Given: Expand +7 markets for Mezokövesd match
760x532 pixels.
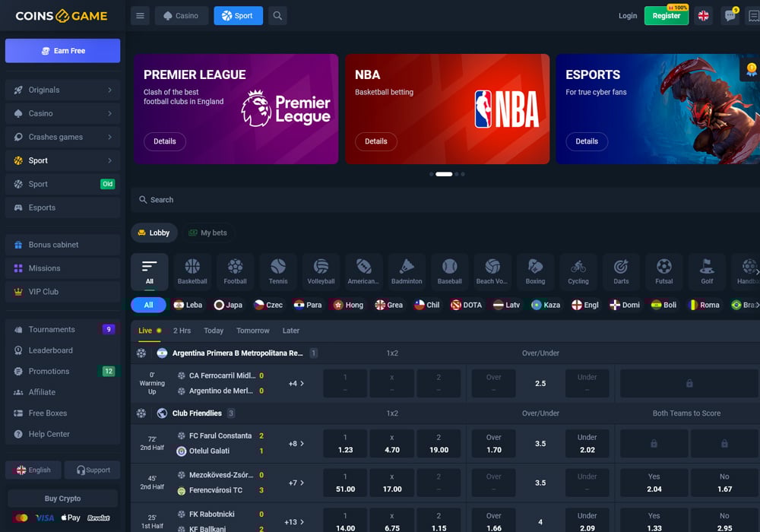Looking at the screenshot, I should tap(296, 483).
